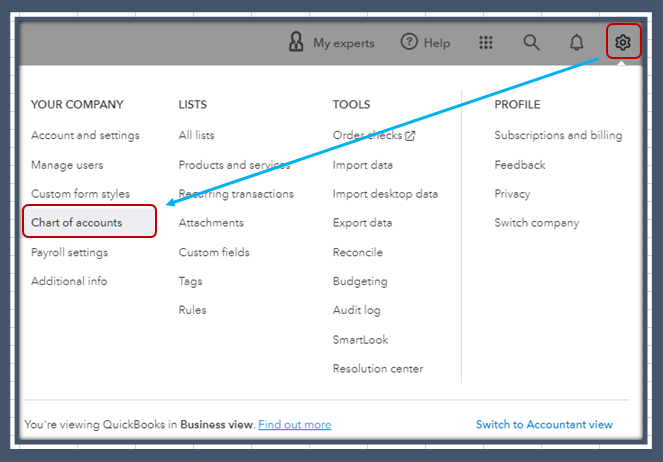Open Custom fields

coord(214,252)
